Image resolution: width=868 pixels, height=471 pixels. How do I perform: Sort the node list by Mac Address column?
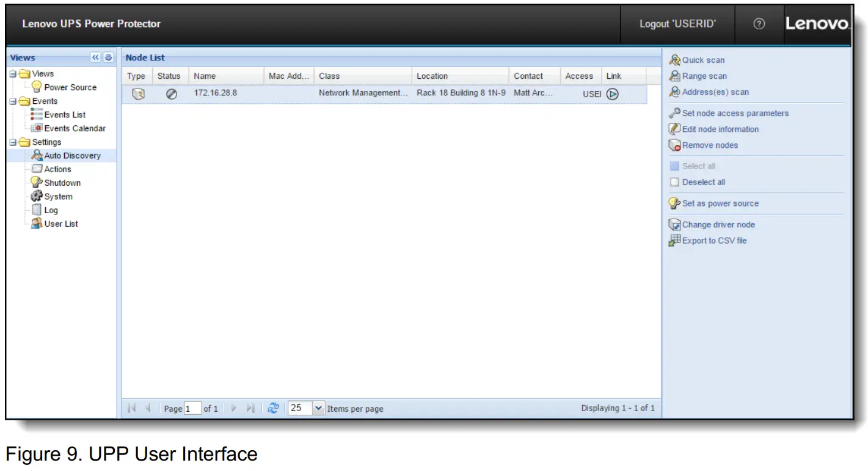pyautogui.click(x=288, y=76)
